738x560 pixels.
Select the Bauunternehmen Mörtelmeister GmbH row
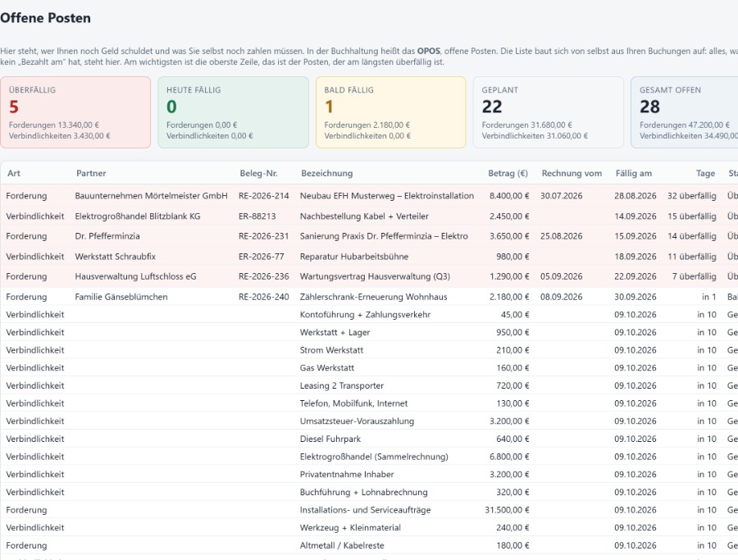pyautogui.click(x=369, y=196)
